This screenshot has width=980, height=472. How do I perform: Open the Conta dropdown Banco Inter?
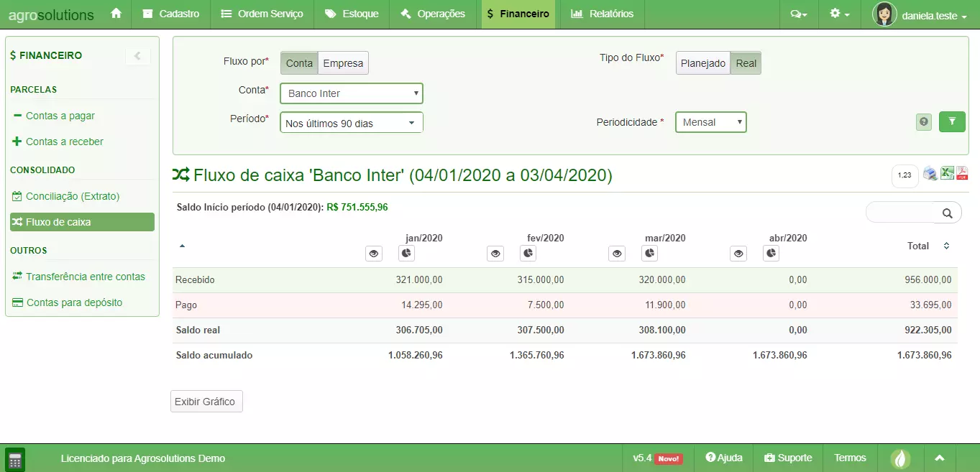point(351,93)
